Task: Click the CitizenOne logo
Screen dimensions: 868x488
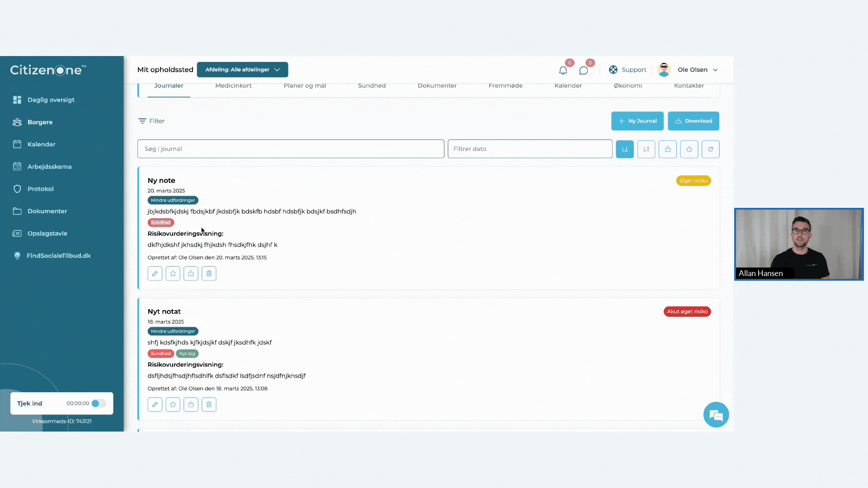Action: click(48, 70)
